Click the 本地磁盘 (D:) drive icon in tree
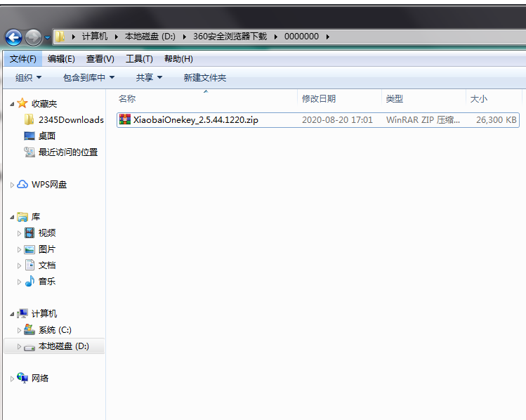This screenshot has height=420, width=526. pyautogui.click(x=29, y=347)
